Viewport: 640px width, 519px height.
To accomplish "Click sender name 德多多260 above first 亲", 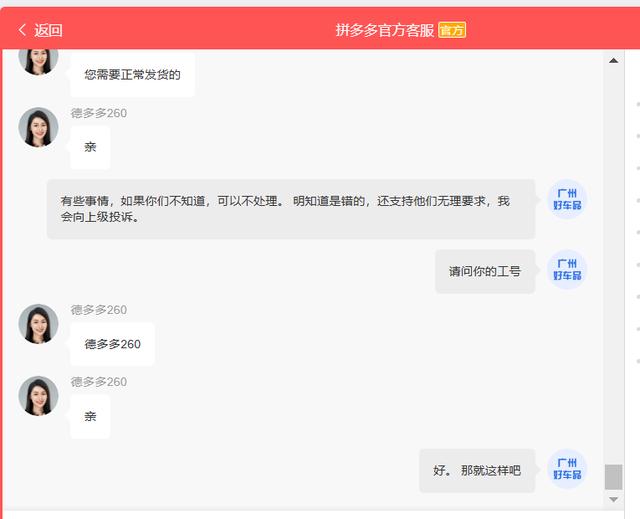I will tap(99, 113).
